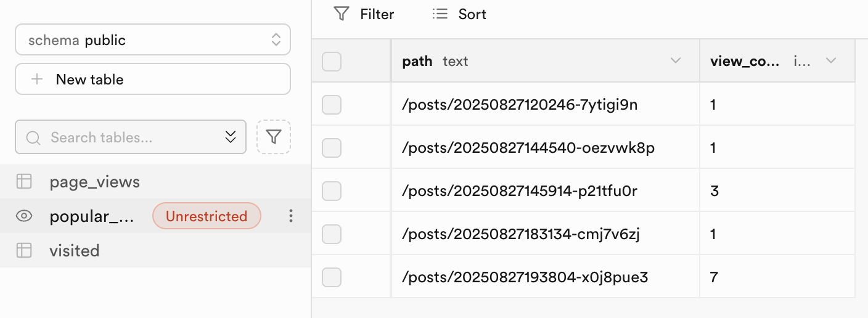868x318 pixels.
Task: Click the Filter funnel icon in the toolbar
Action: pyautogui.click(x=342, y=14)
